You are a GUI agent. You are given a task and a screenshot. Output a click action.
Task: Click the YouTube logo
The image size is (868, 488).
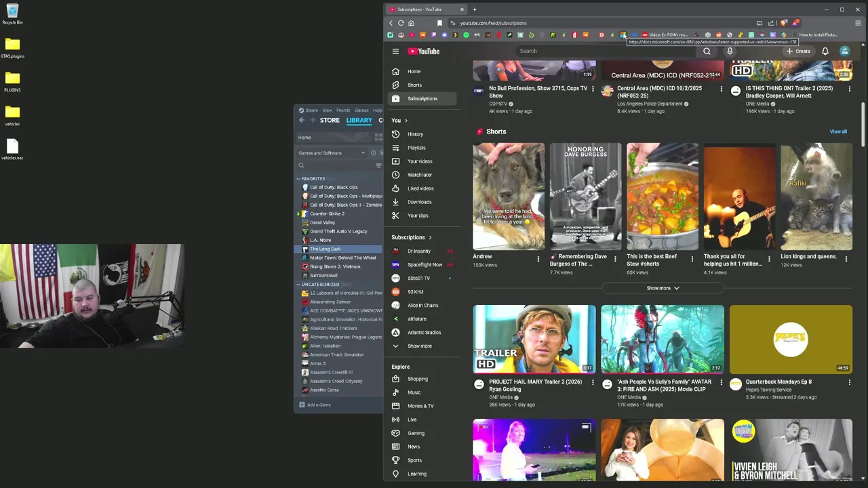pos(424,51)
